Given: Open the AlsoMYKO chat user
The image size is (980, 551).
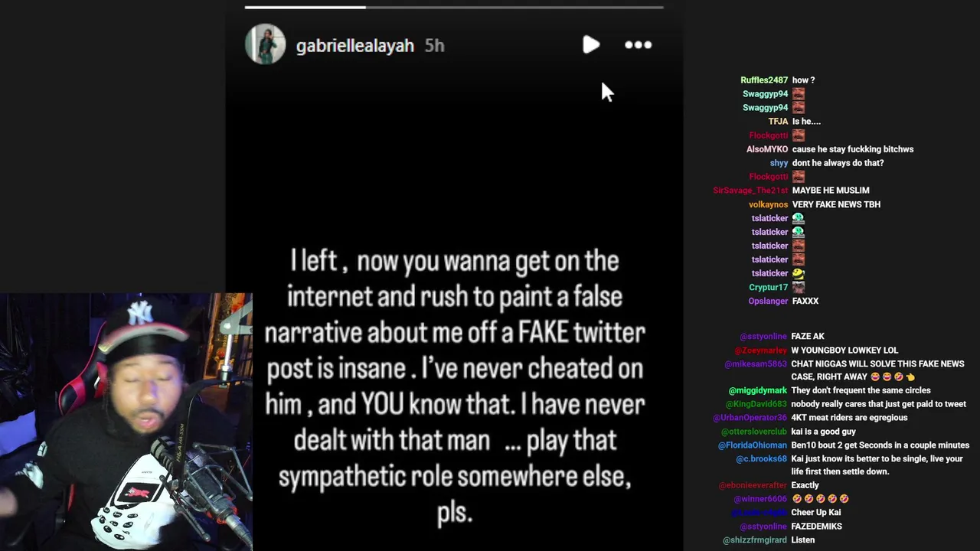Looking at the screenshot, I should click(767, 149).
